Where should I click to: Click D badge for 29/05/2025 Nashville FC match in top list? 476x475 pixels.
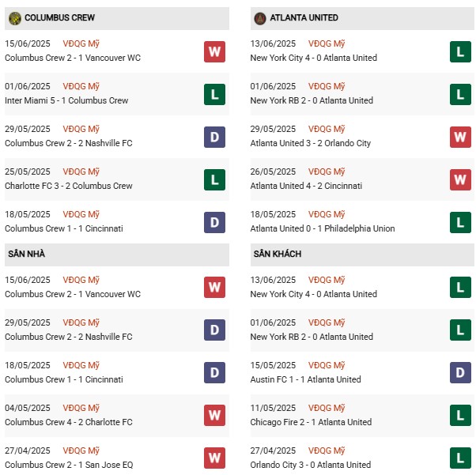coord(214,138)
